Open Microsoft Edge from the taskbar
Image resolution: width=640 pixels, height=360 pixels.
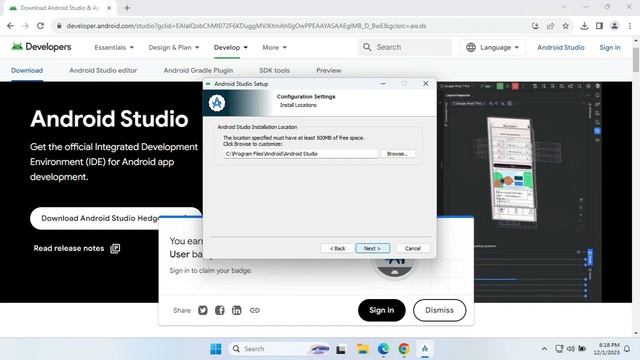(x=383, y=349)
